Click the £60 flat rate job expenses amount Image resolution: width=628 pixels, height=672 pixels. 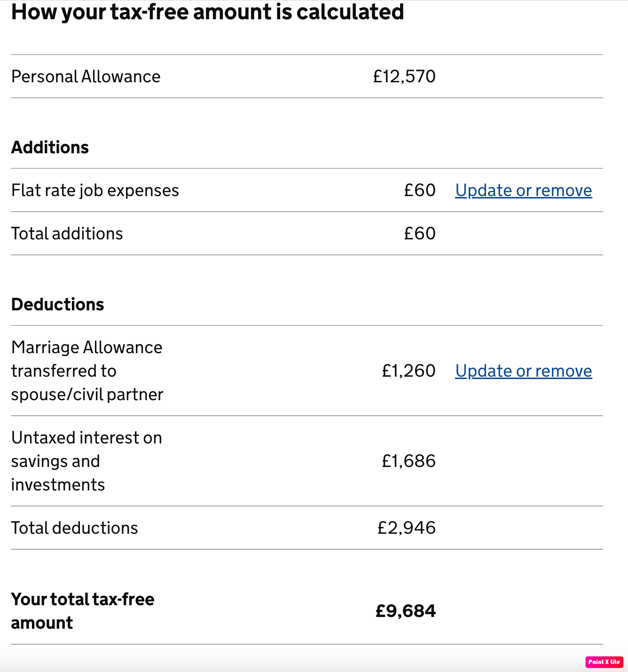point(420,190)
